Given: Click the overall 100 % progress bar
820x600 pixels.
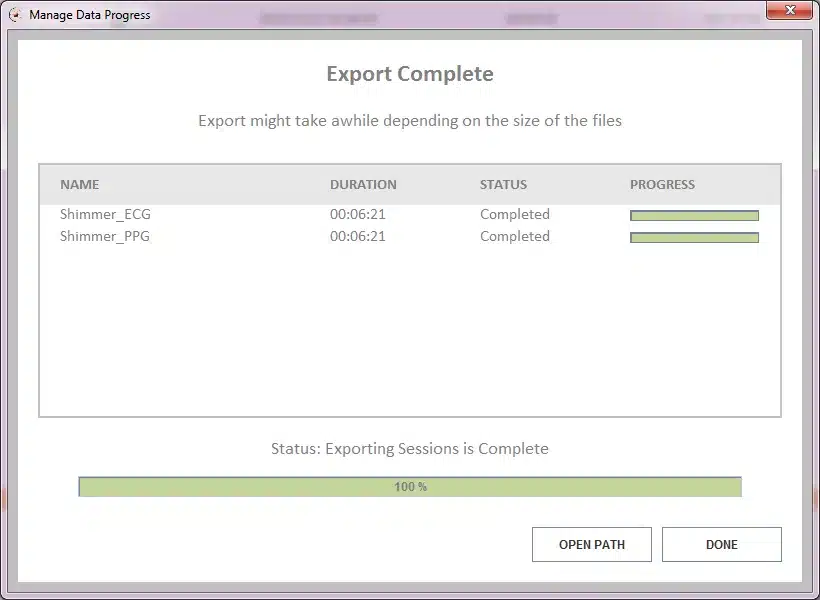Looking at the screenshot, I should tap(410, 486).
